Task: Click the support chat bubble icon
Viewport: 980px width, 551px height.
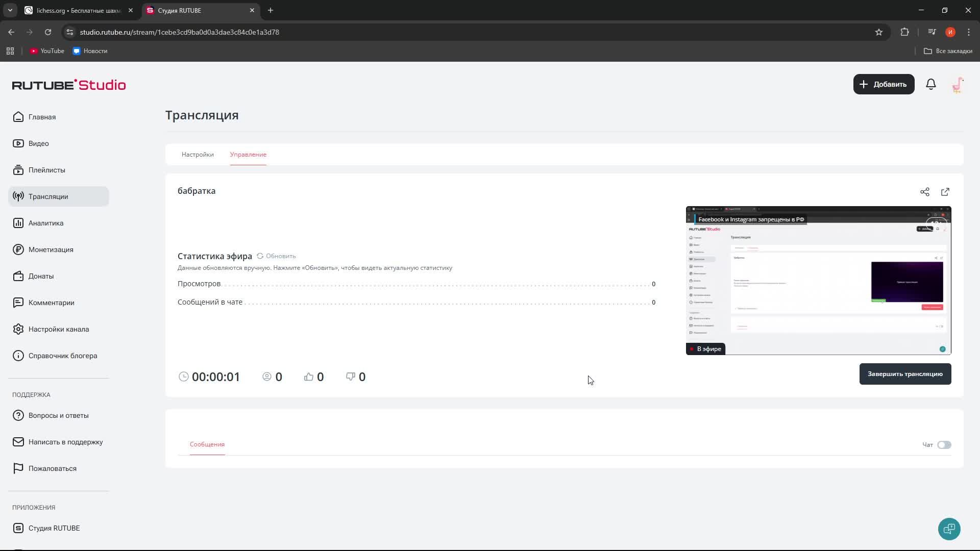Action: pyautogui.click(x=949, y=529)
